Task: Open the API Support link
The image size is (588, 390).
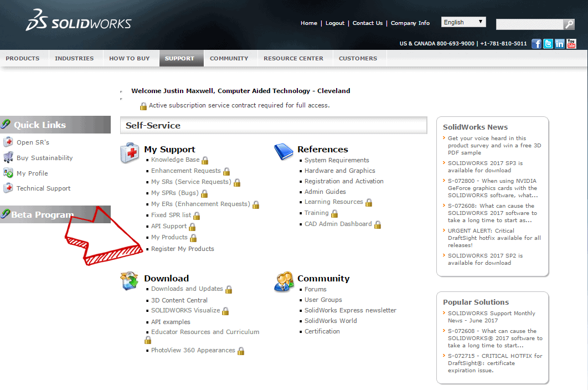Action: 169,226
